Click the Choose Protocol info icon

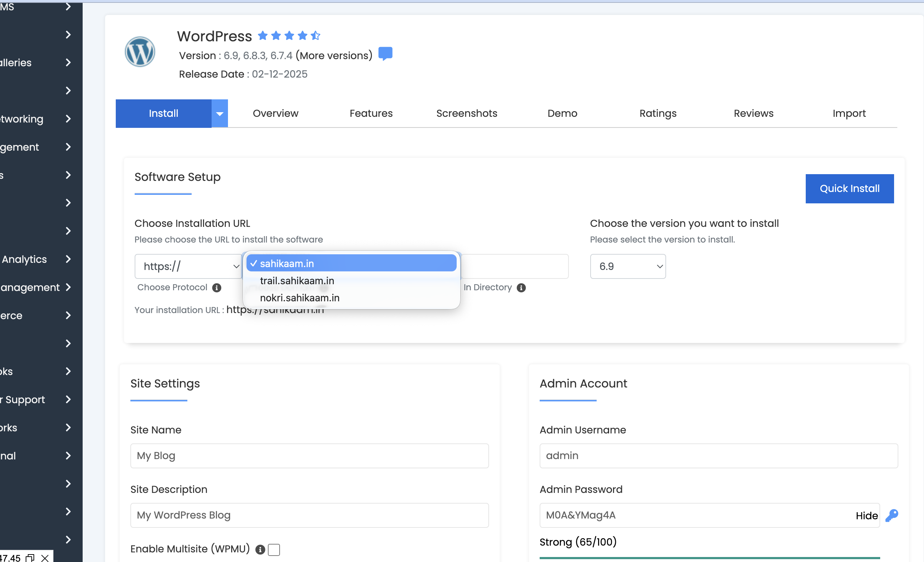[216, 287]
